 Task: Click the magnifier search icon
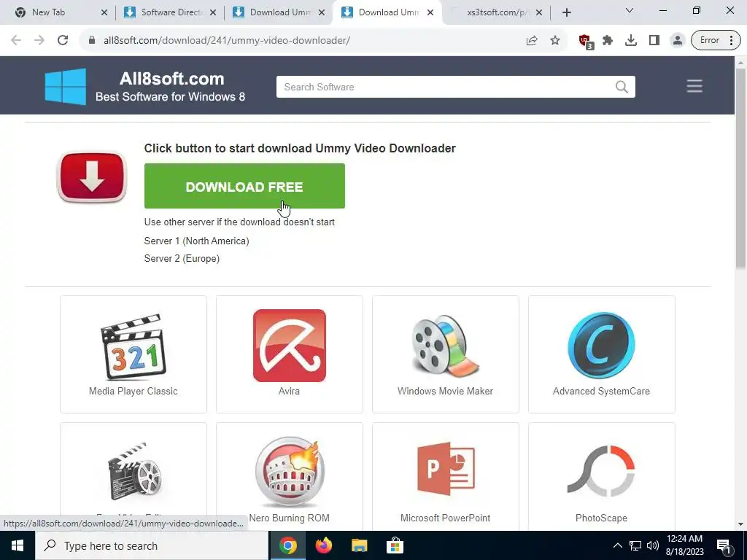point(622,87)
